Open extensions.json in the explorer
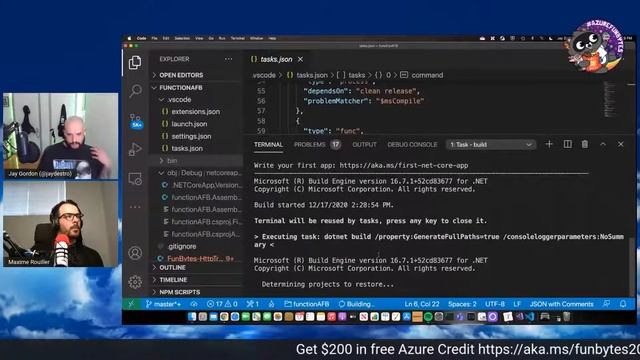The height and width of the screenshot is (360, 640). pos(196,112)
